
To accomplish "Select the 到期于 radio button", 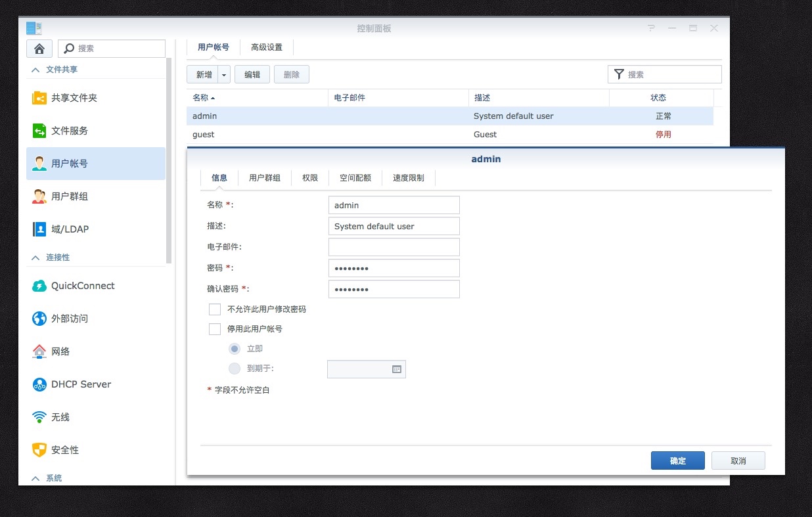I will [235, 369].
